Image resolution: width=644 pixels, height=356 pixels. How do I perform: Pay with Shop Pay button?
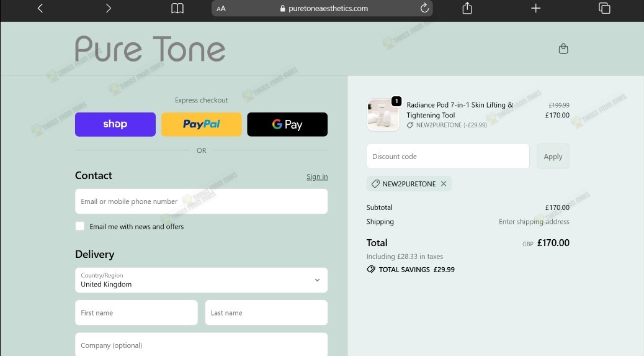(115, 124)
